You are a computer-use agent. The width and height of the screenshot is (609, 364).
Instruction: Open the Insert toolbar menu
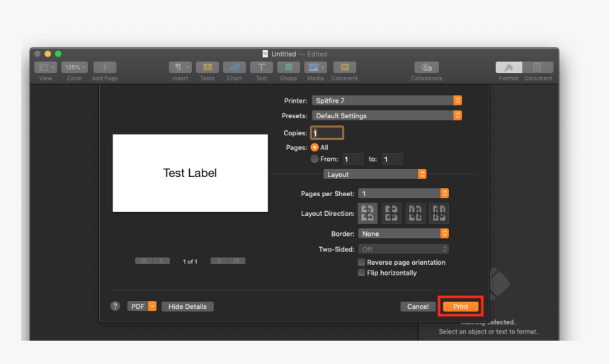pos(180,67)
